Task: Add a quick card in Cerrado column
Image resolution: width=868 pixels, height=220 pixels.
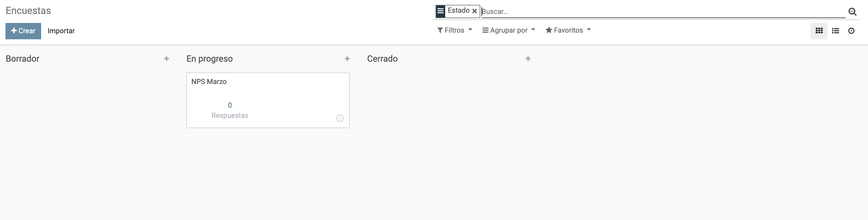Action: click(528, 59)
